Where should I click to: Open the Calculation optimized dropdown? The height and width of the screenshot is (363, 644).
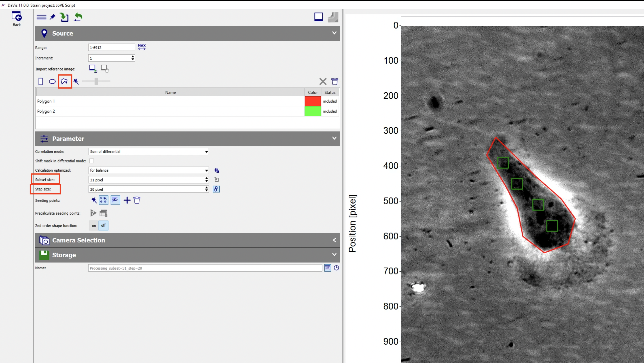click(148, 170)
